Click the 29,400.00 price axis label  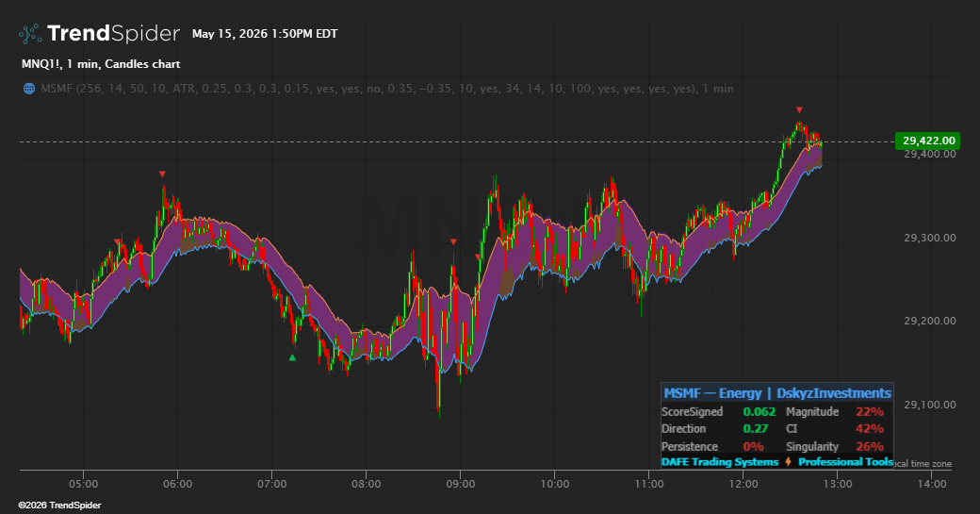pyautogui.click(x=929, y=155)
